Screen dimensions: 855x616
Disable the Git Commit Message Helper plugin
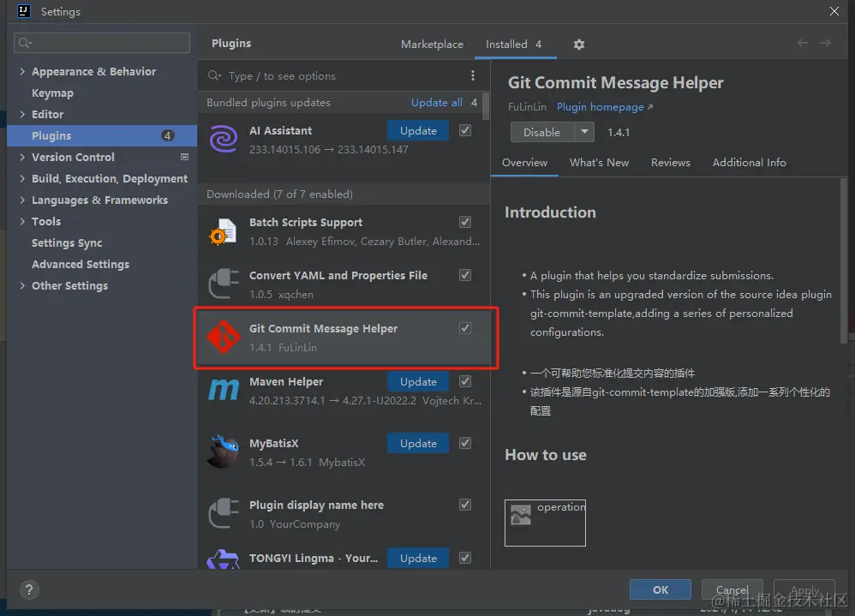[542, 132]
